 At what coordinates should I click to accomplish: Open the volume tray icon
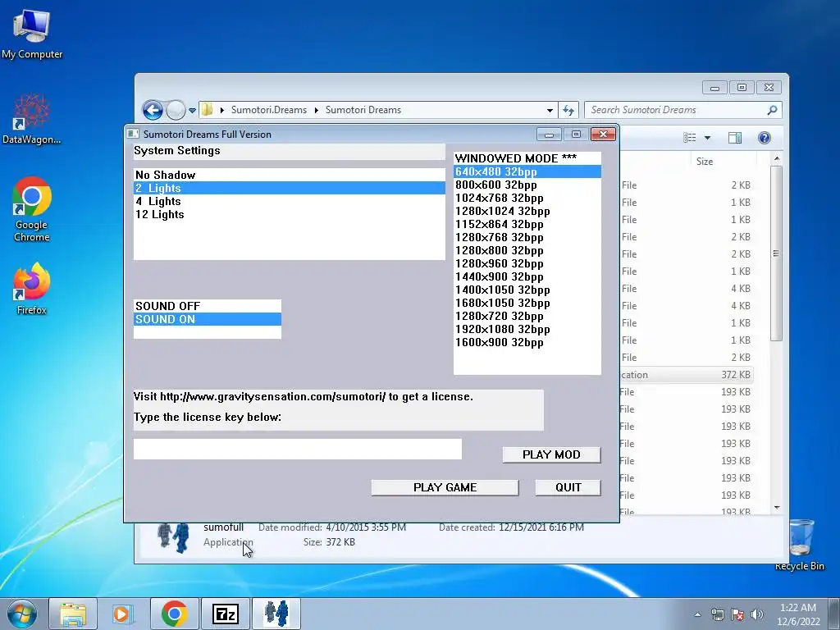pos(757,614)
